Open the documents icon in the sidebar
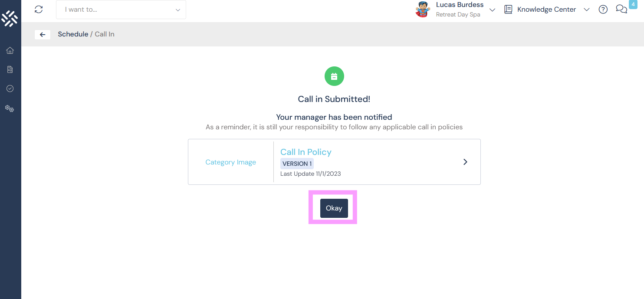644x299 pixels. coord(10,69)
